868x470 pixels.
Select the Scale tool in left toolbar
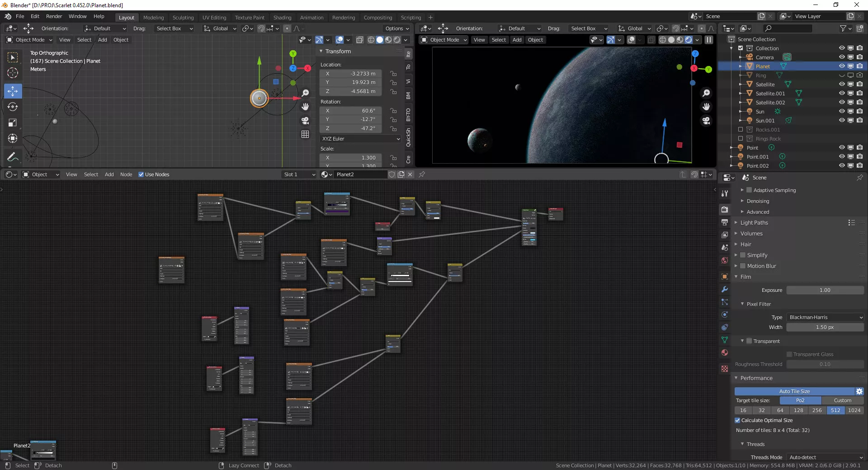pyautogui.click(x=13, y=123)
